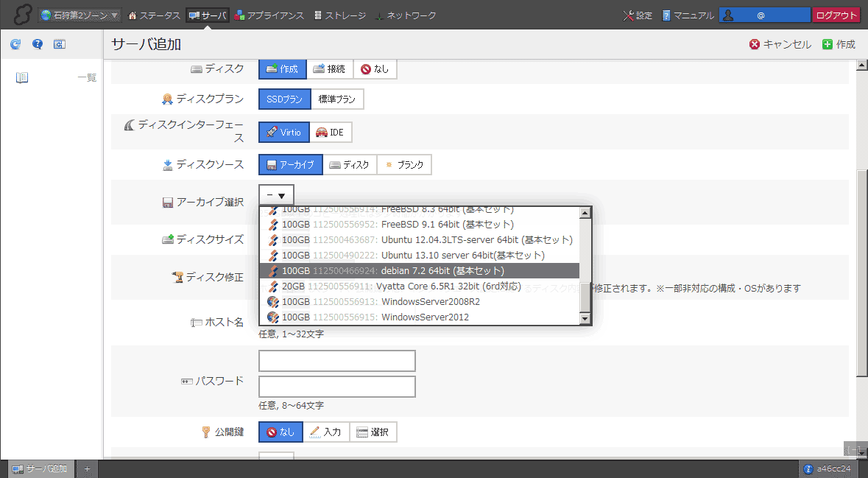The width and height of the screenshot is (868, 478).
Task: Click the book list icon labeled 一覧
Action: click(22, 77)
